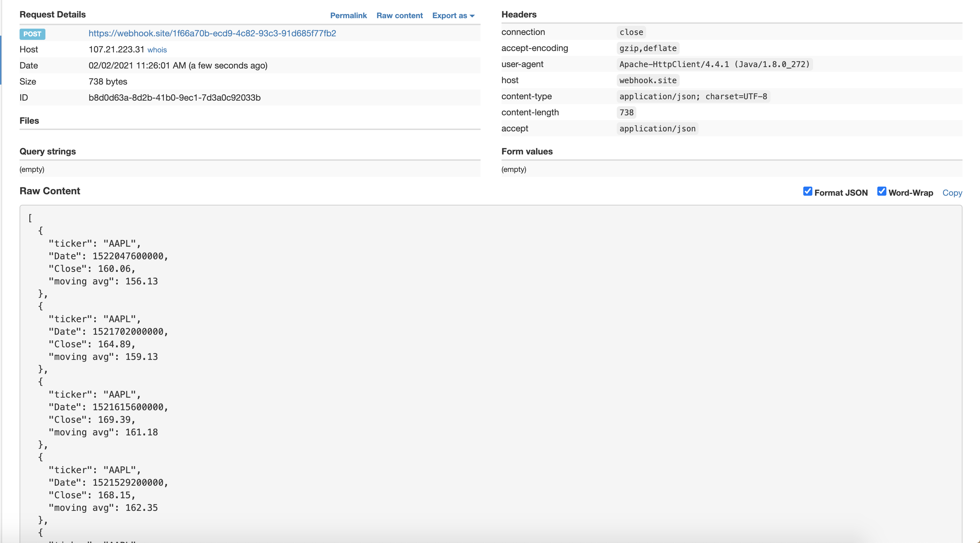Viewport: 980px width, 543px height.
Task: Click the content-length 738 value
Action: point(626,113)
